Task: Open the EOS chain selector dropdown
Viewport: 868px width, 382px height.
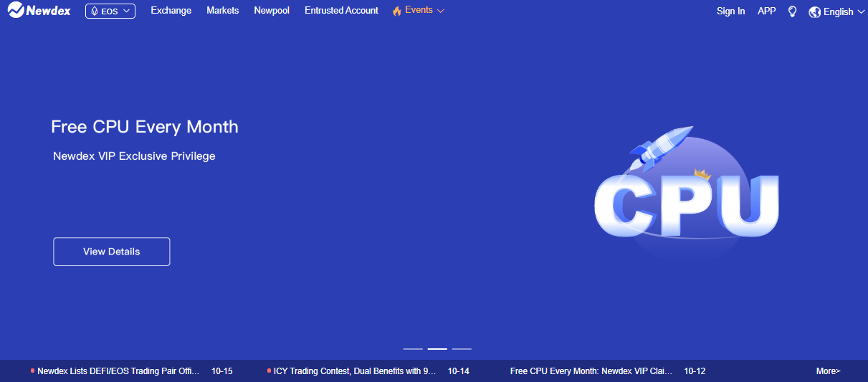Action: [x=110, y=11]
